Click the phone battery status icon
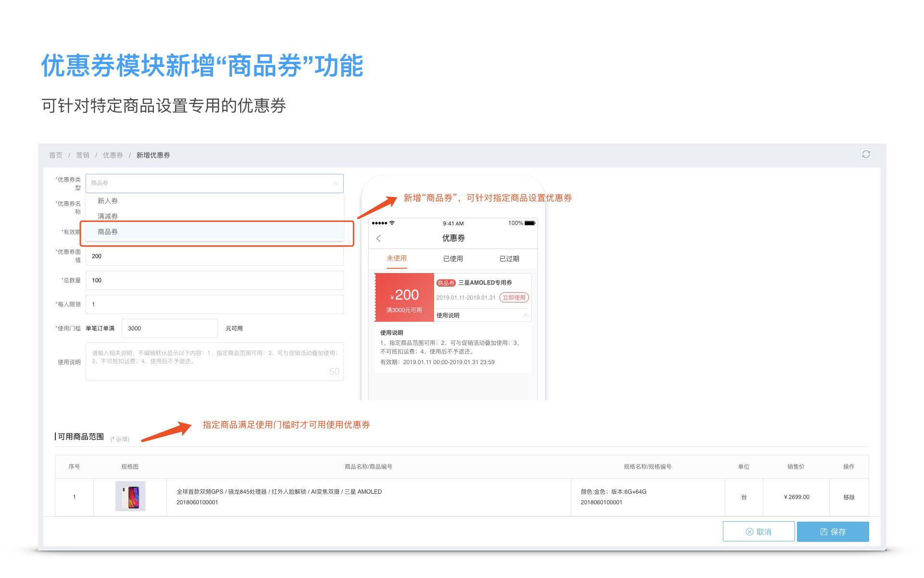 click(x=529, y=223)
